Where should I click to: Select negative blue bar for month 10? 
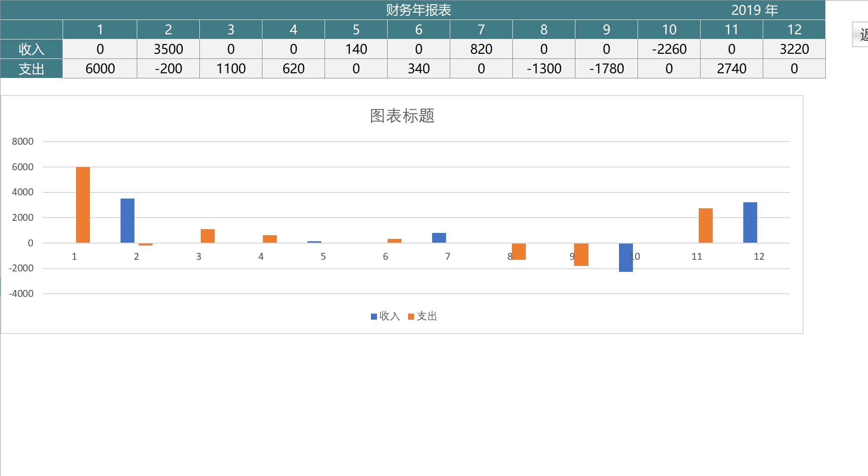click(x=626, y=257)
